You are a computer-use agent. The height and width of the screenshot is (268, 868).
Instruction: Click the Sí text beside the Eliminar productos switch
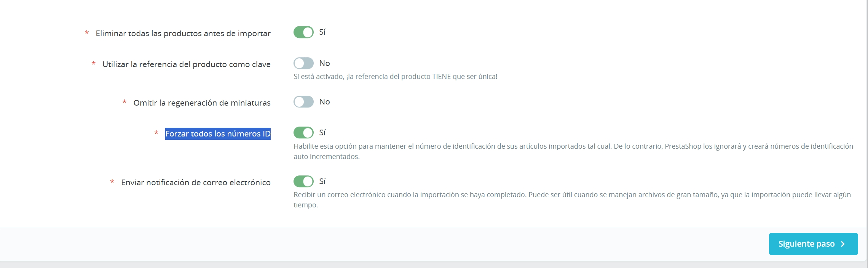click(322, 32)
